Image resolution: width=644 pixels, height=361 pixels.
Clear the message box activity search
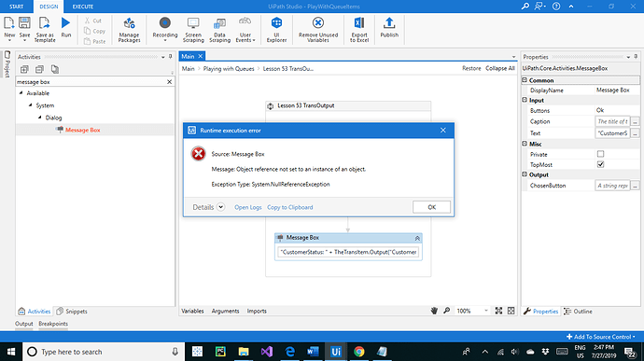click(x=169, y=82)
